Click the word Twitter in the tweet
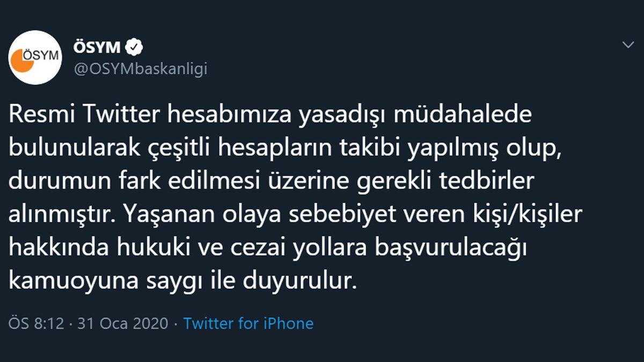 pyautogui.click(x=119, y=114)
